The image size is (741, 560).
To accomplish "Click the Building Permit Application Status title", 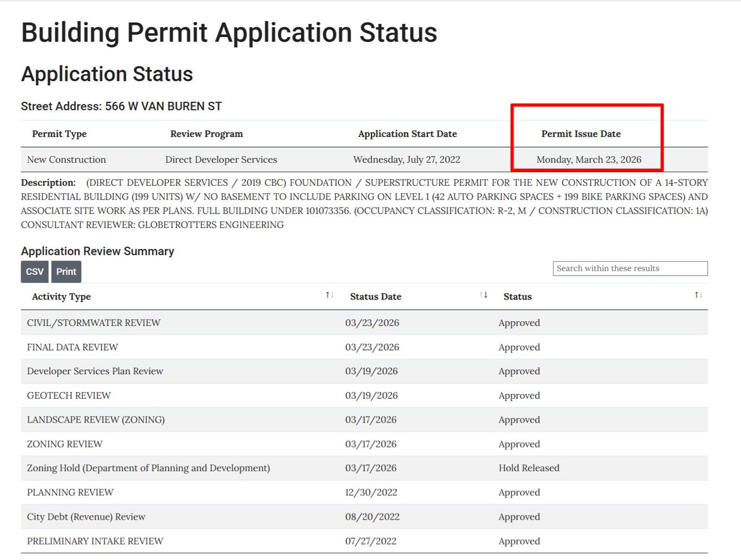I will pyautogui.click(x=229, y=32).
